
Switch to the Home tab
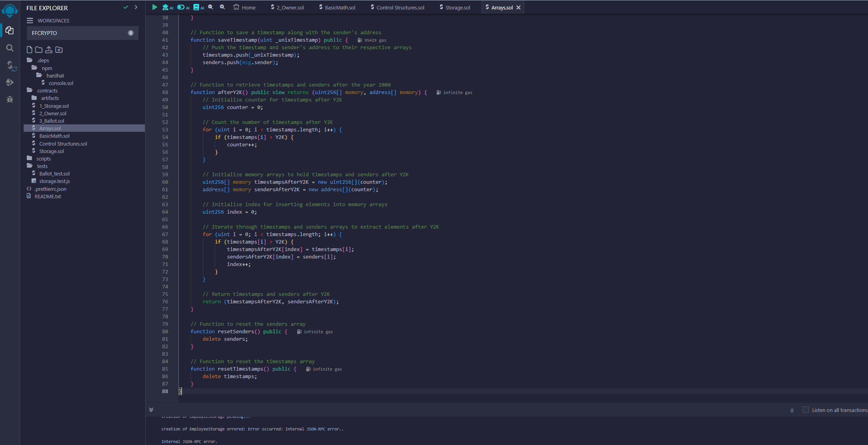pos(245,7)
